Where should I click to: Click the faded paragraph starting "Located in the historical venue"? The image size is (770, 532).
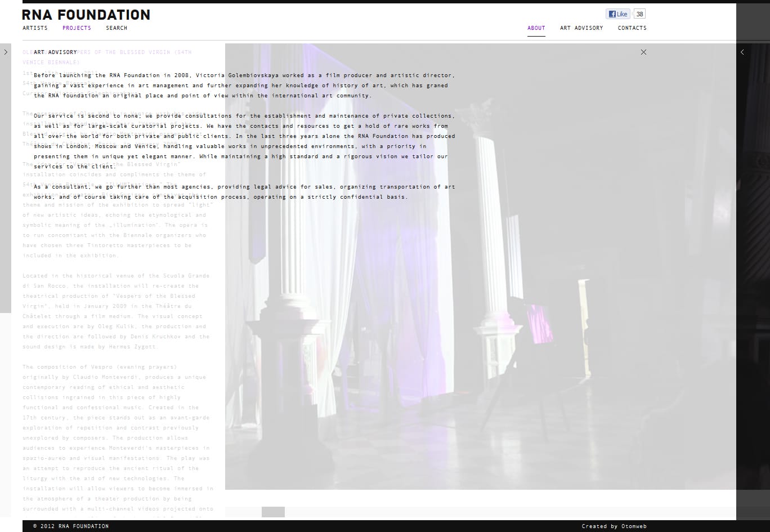(x=117, y=311)
